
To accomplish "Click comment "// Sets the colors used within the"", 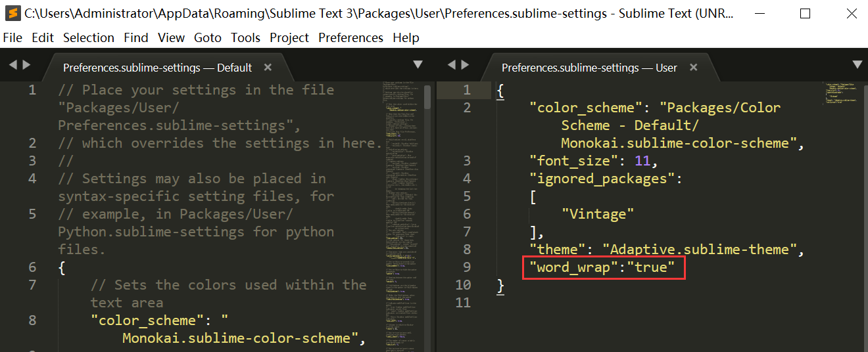I will pos(229,285).
